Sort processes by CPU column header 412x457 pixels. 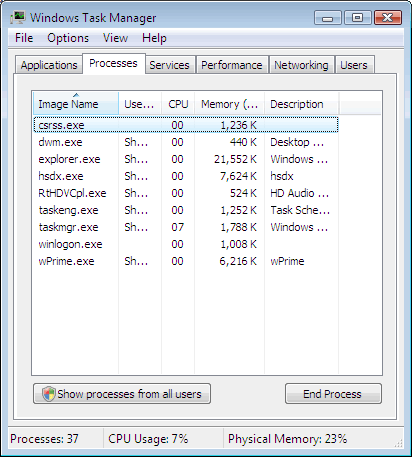178,104
